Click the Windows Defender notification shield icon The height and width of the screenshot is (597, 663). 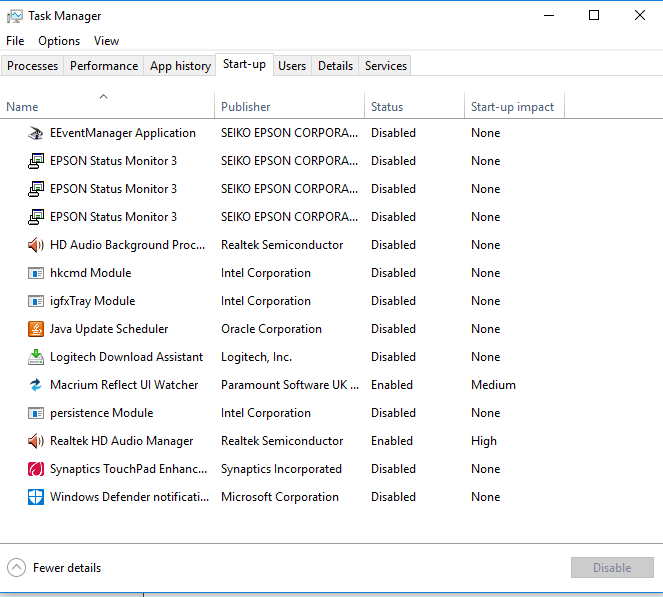35,497
